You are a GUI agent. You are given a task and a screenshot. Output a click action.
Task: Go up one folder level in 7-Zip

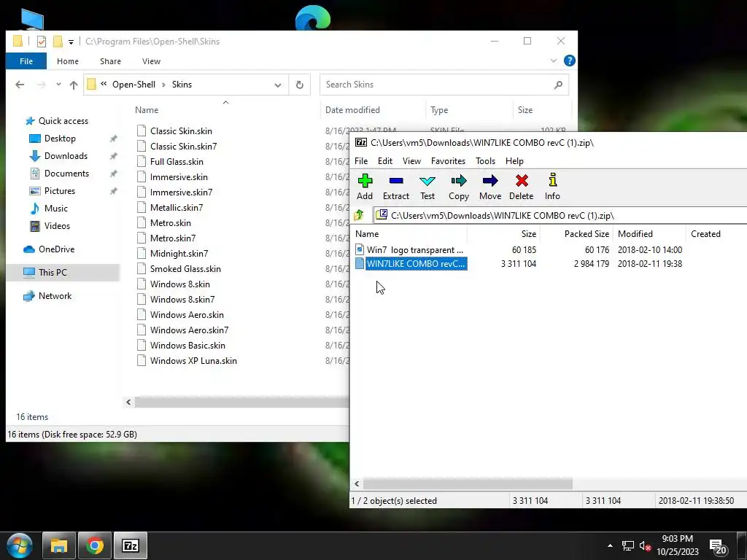pyautogui.click(x=359, y=215)
